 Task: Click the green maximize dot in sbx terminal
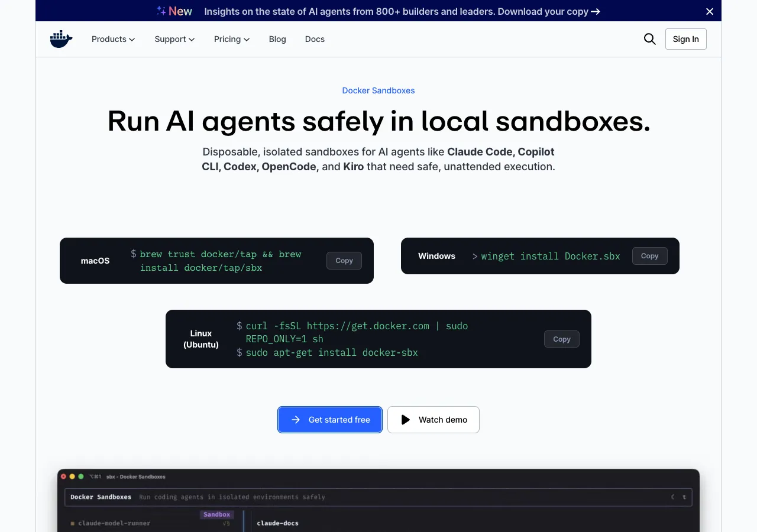click(81, 476)
